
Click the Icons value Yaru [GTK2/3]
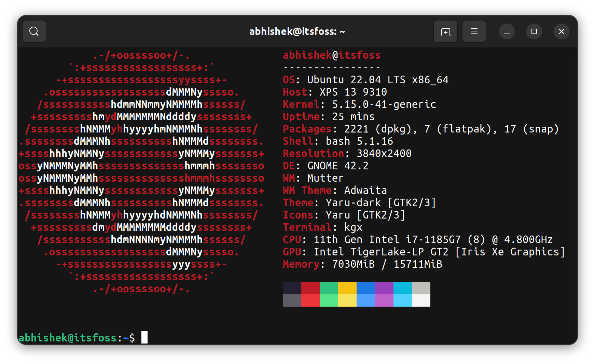pyautogui.click(x=365, y=215)
